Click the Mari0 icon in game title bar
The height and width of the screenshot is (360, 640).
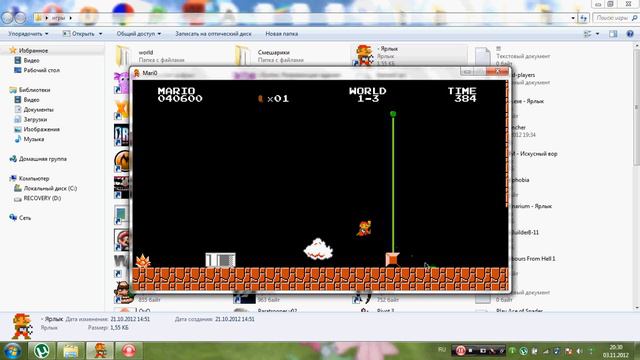137,73
